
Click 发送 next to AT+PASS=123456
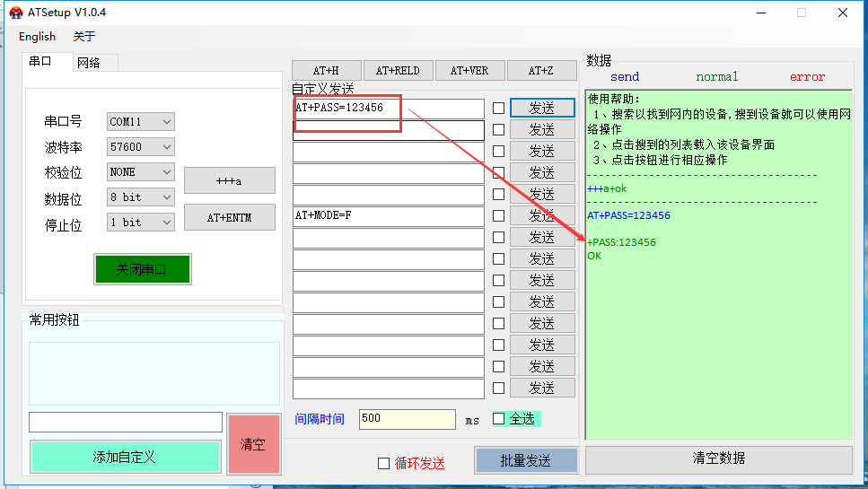542,108
